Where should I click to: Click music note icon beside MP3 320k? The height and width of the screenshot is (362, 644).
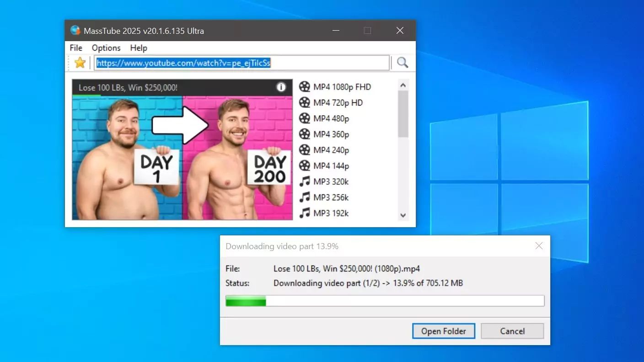pyautogui.click(x=305, y=181)
